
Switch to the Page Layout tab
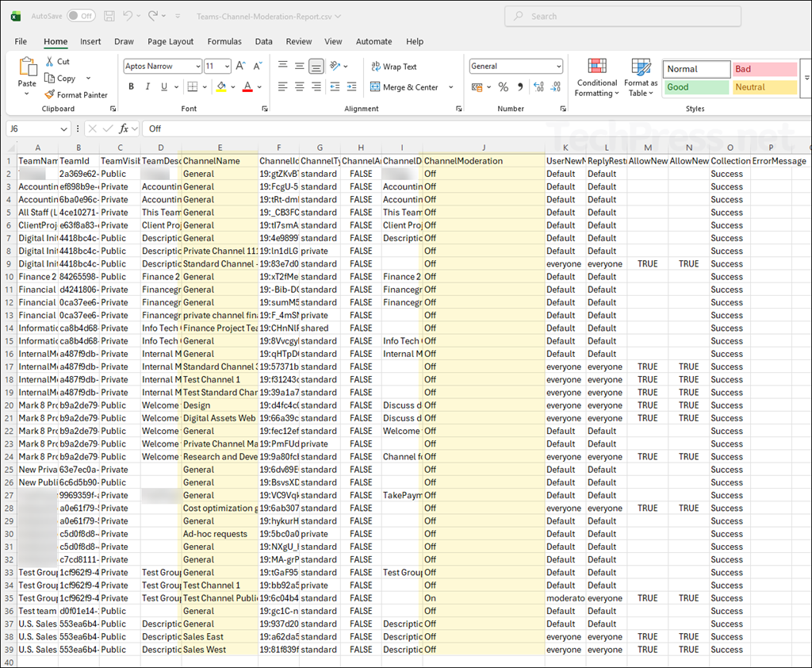point(170,41)
